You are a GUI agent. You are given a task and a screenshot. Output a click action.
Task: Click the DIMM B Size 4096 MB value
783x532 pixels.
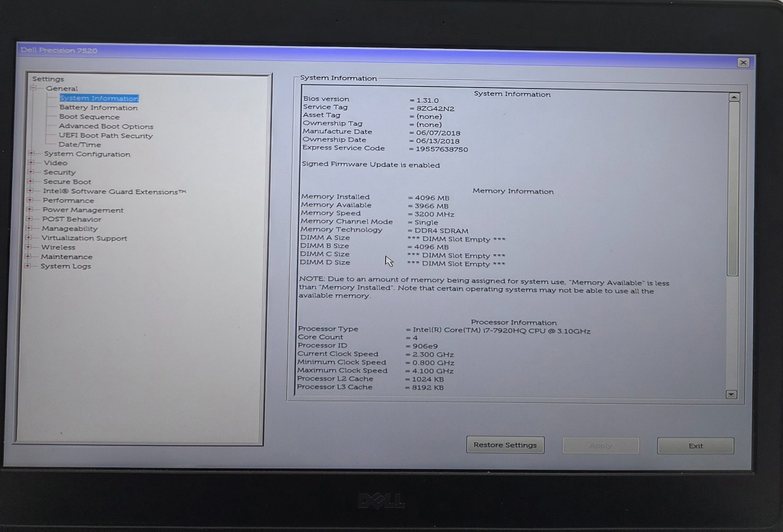(431, 247)
